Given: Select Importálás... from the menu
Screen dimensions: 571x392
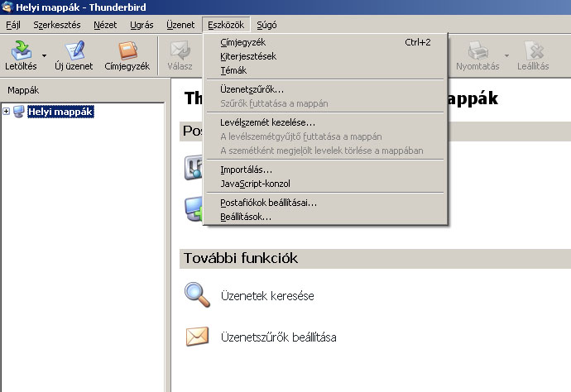Looking at the screenshot, I should [x=325, y=170].
